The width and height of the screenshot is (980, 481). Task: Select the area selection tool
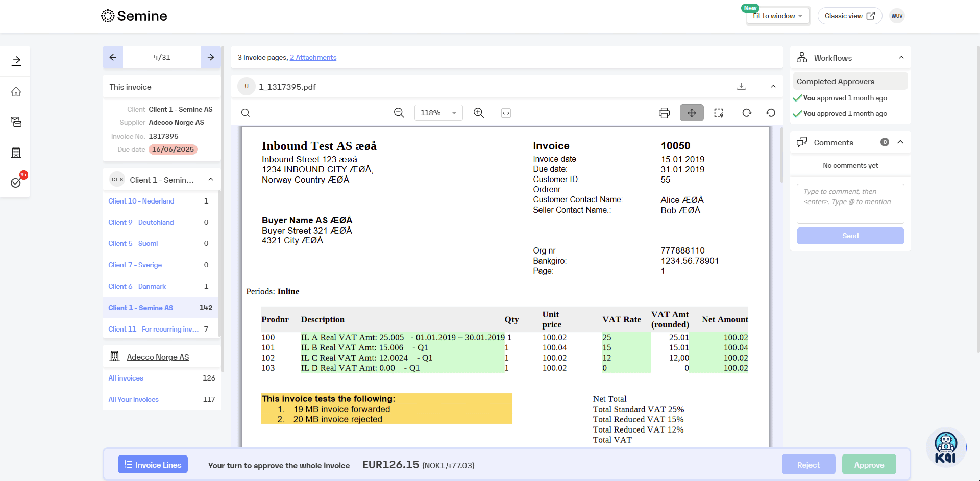pyautogui.click(x=719, y=113)
